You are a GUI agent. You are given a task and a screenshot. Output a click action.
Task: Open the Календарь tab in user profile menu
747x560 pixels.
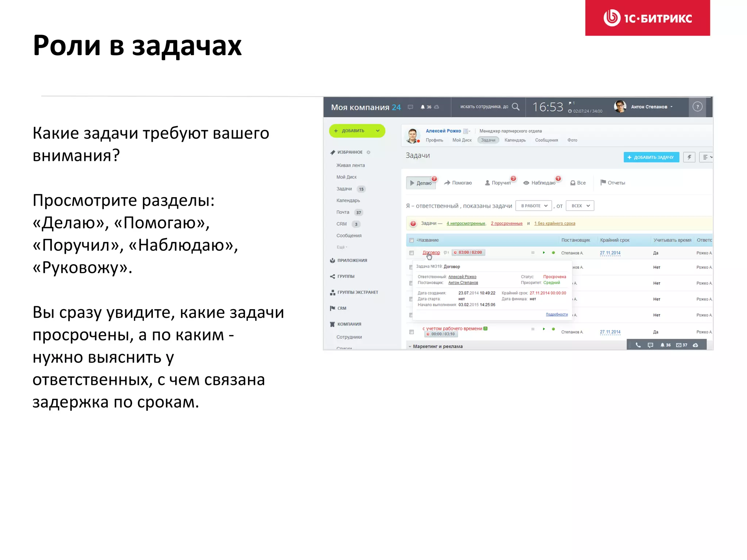(x=515, y=140)
